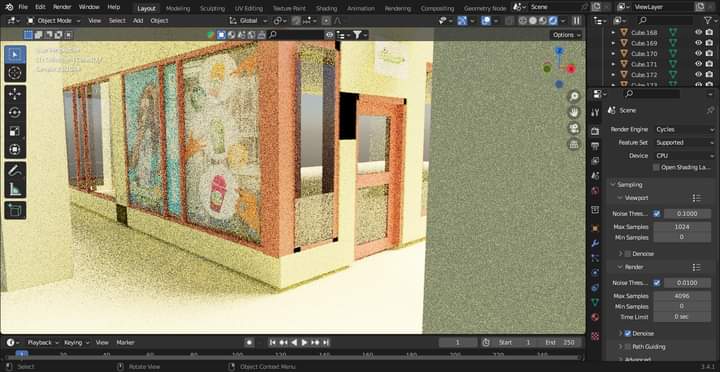Screen dimensions: 720x372
Task: Enable Open Shading Language checkbox
Action: tap(656, 168)
